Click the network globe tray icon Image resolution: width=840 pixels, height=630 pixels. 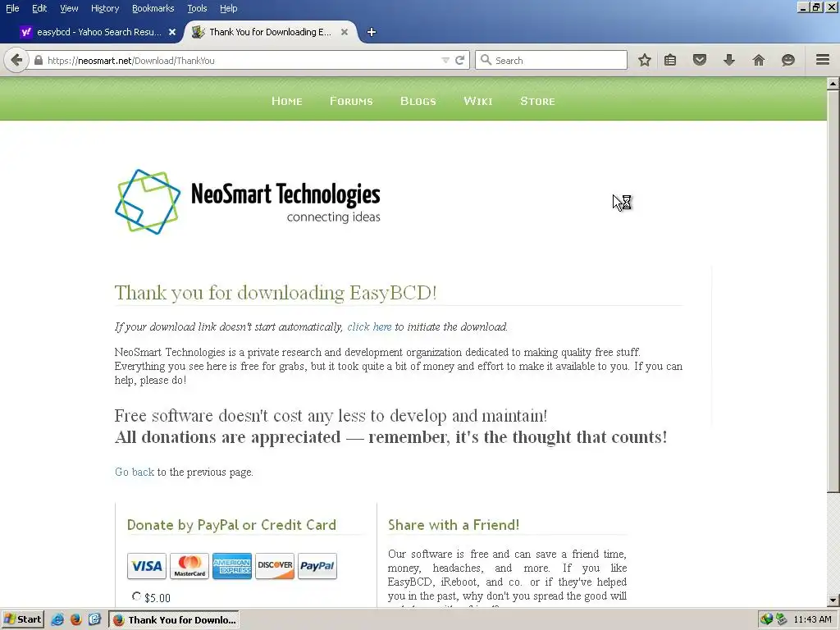(767, 619)
